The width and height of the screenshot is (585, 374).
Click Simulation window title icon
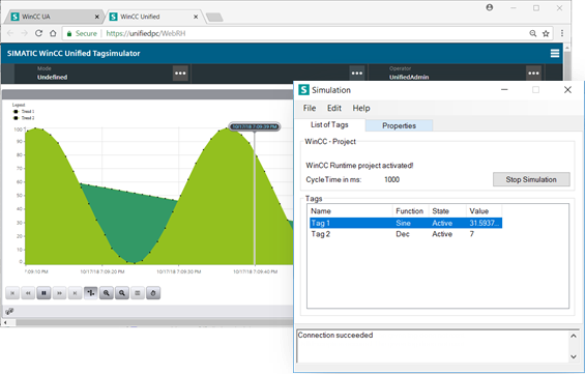[304, 90]
